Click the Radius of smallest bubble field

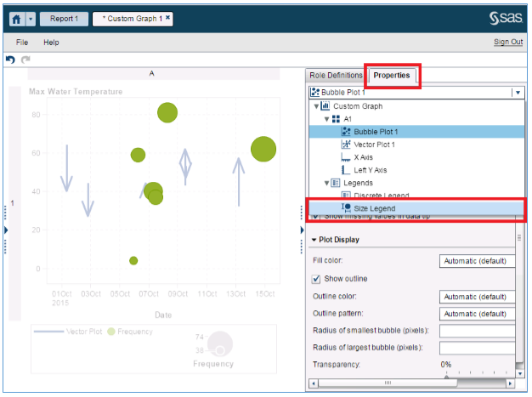[x=478, y=331]
